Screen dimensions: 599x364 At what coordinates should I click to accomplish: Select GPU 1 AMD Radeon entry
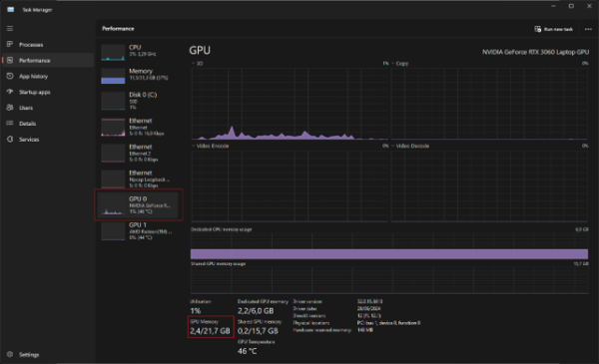point(139,230)
